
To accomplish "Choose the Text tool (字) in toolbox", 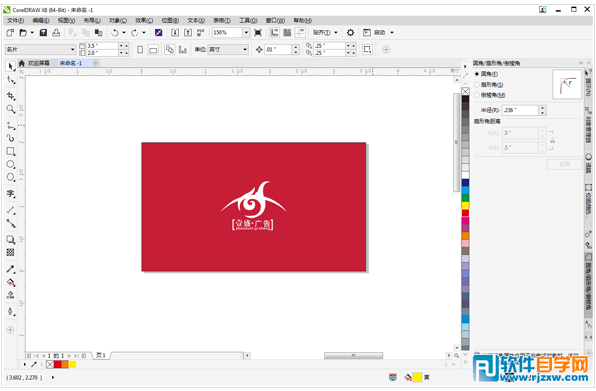I will coord(11,194).
